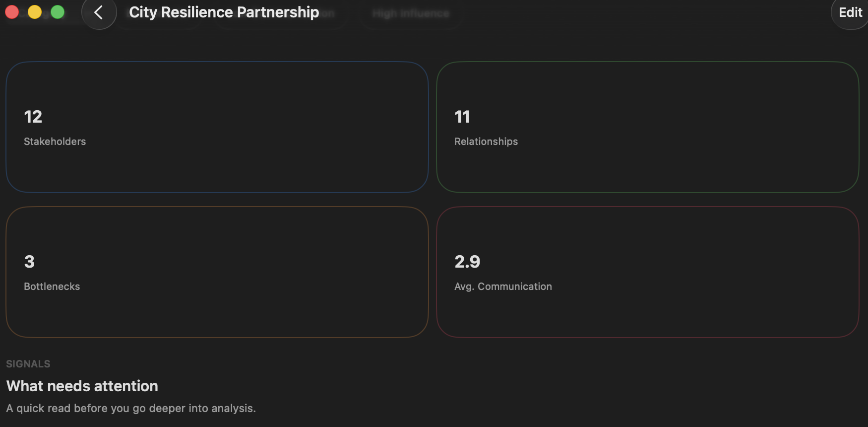Click the What needs attention heading
This screenshot has width=868, height=427.
click(82, 386)
